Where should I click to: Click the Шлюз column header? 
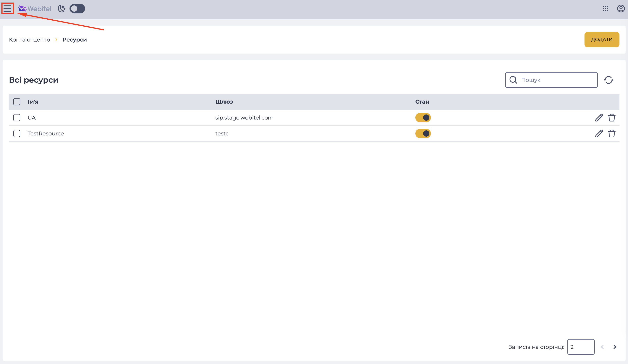(x=224, y=102)
